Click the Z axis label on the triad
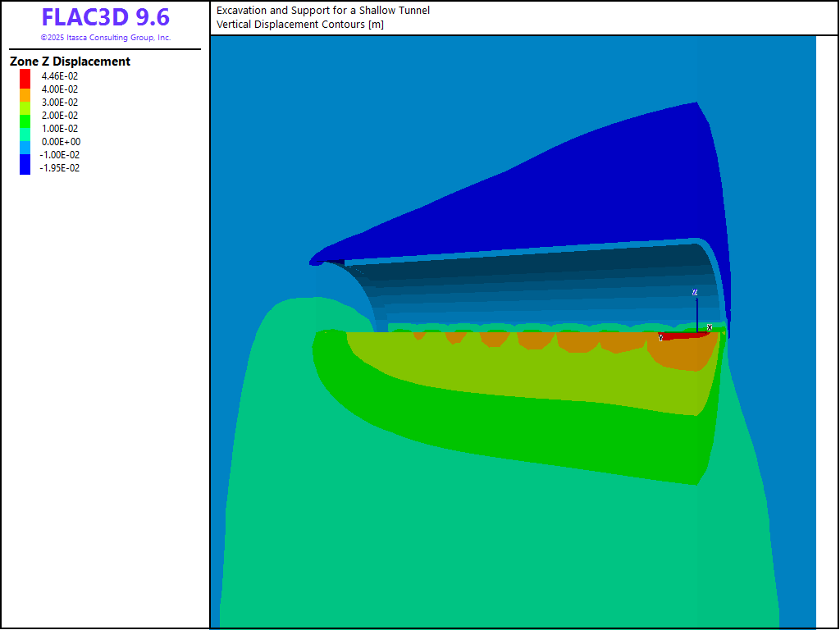 [695, 292]
